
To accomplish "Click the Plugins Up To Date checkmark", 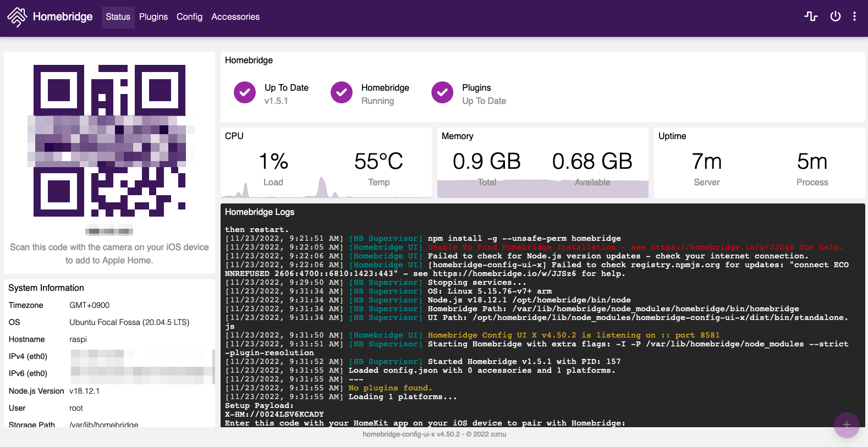I will (442, 93).
